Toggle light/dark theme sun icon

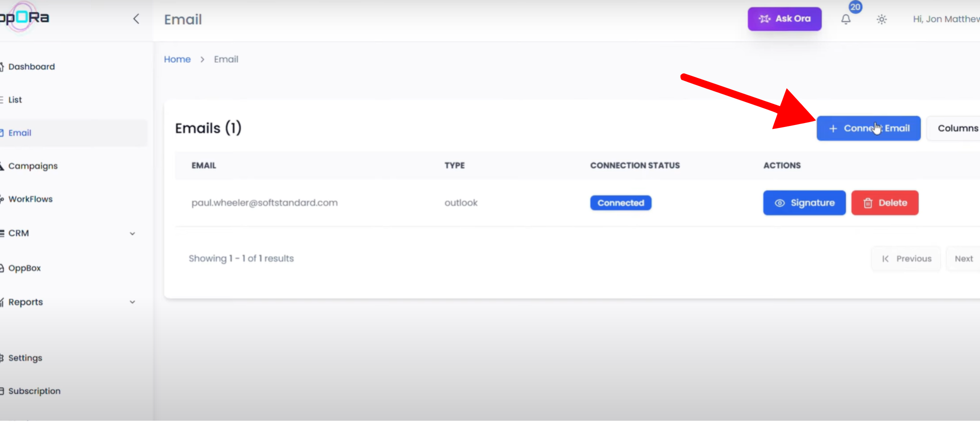click(882, 20)
